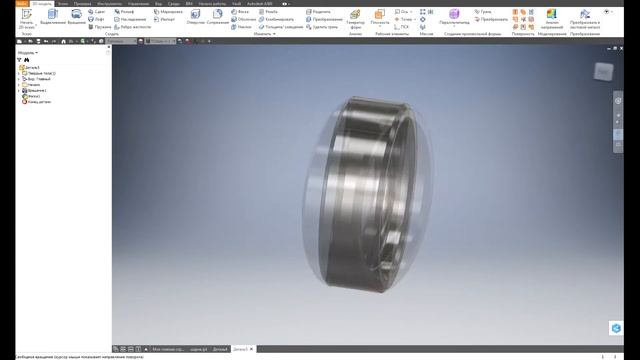Open the Вид ribbon tab
Viewport: 640px width, 360px height.
click(x=158, y=4)
